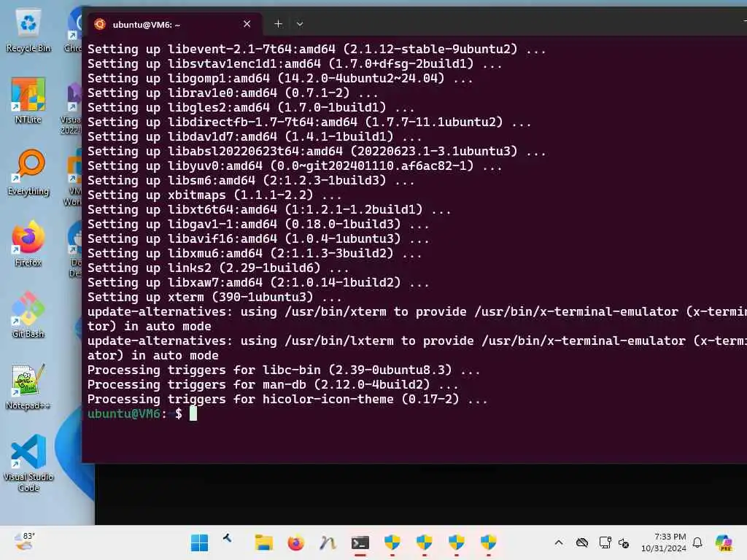
Task: Open the Windows Start menu
Action: click(x=199, y=542)
